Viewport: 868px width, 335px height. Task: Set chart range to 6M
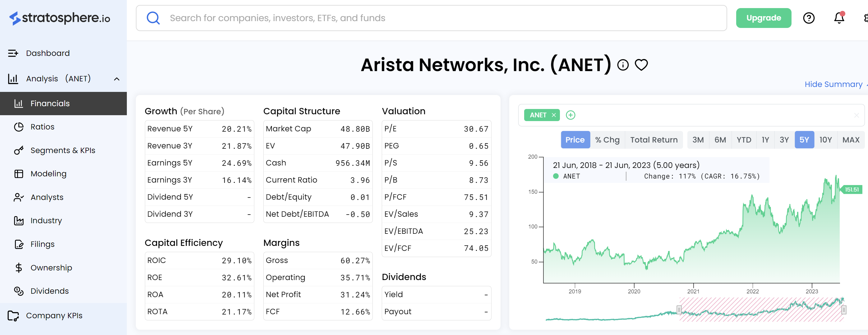click(720, 140)
